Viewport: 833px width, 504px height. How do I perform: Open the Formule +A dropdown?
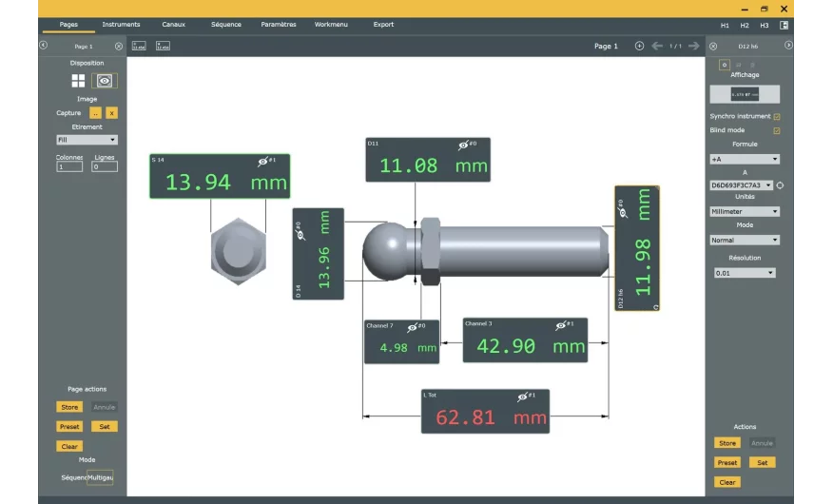coord(745,160)
